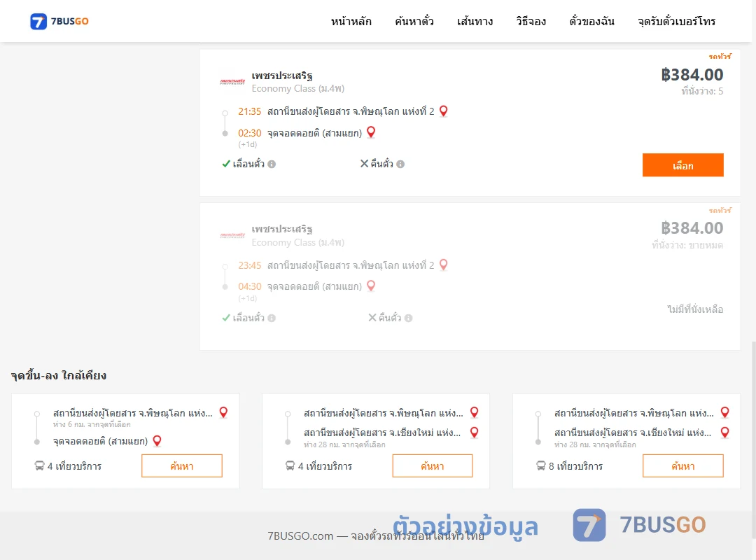
Task: Click the page vertical scrollbar
Action: [753, 439]
